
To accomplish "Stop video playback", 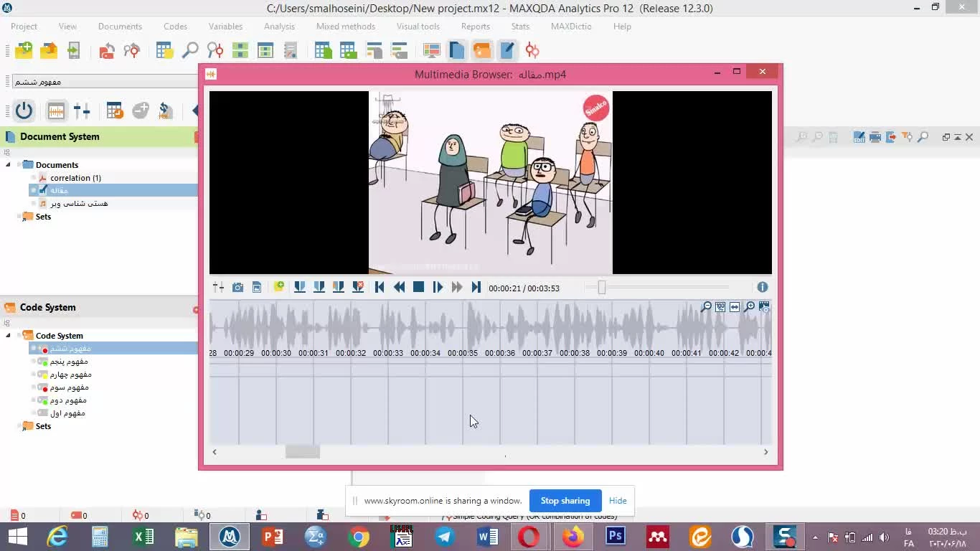I will point(418,288).
